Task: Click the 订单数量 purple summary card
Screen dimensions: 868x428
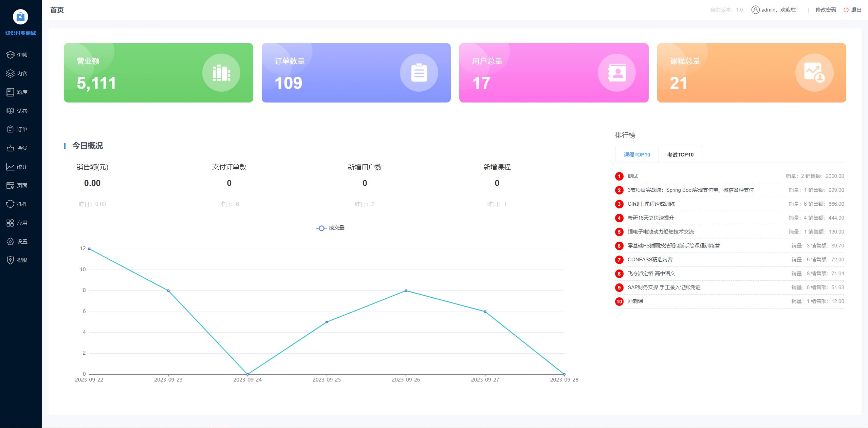Action: (x=356, y=73)
